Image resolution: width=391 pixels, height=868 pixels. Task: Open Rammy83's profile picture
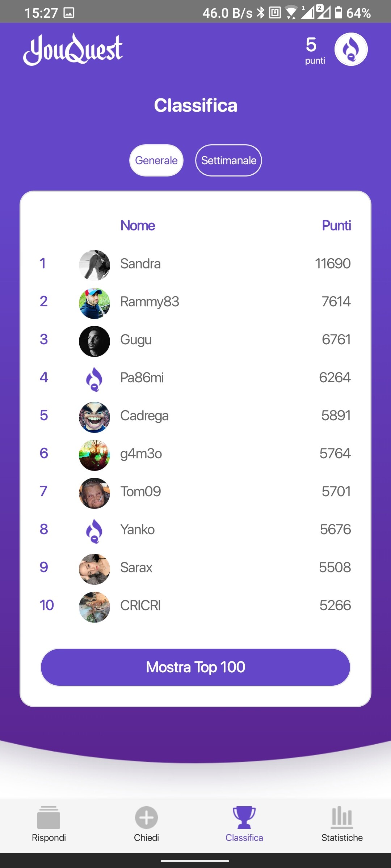click(x=94, y=303)
